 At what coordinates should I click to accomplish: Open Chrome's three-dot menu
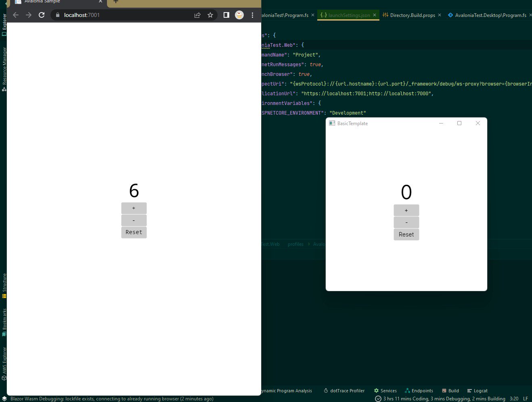pos(252,15)
